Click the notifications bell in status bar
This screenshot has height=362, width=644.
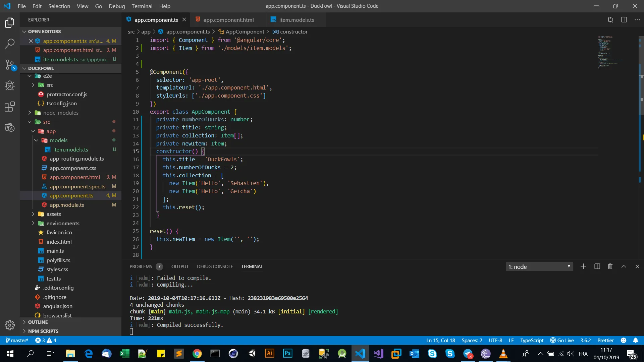click(635, 340)
